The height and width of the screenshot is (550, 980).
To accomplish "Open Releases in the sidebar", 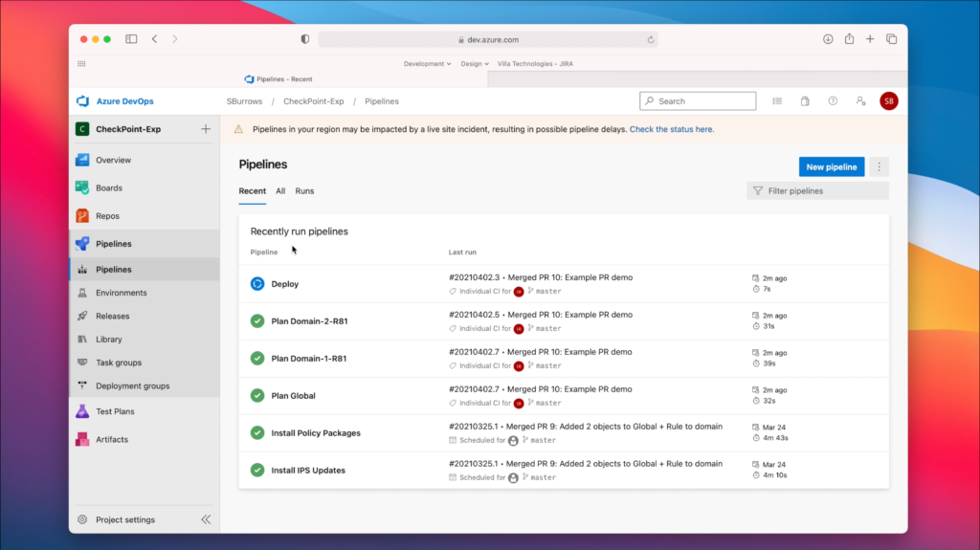I will pyautogui.click(x=113, y=317).
